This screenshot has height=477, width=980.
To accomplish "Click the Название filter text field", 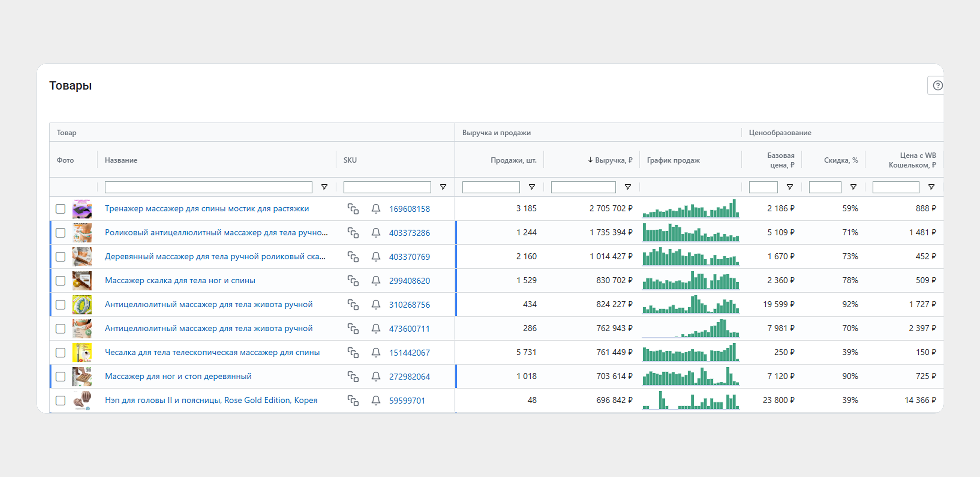I will coord(208,187).
